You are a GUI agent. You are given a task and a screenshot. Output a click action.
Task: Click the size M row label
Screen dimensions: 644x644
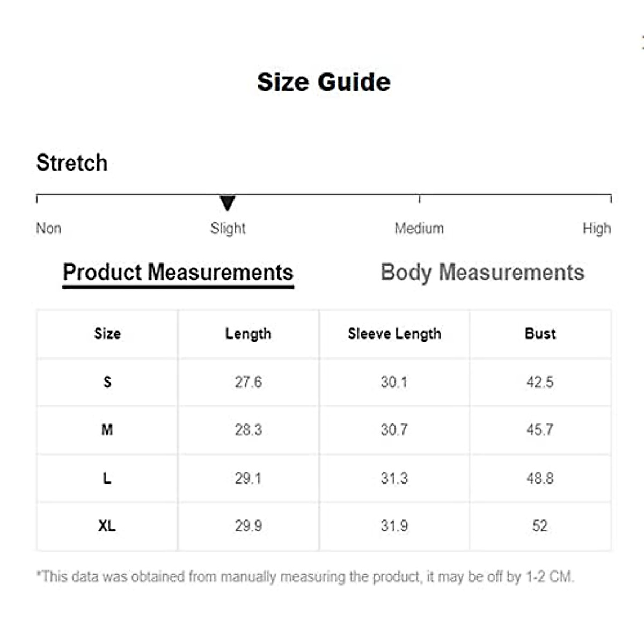(x=107, y=430)
